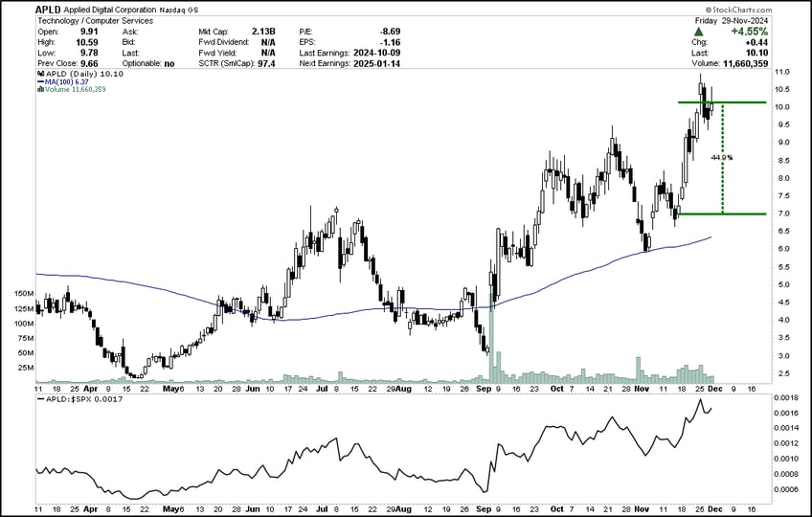Screen dimensions: 812x517
Task: Click the Last Earnings date 2024-10-09
Action: pyautogui.click(x=377, y=53)
